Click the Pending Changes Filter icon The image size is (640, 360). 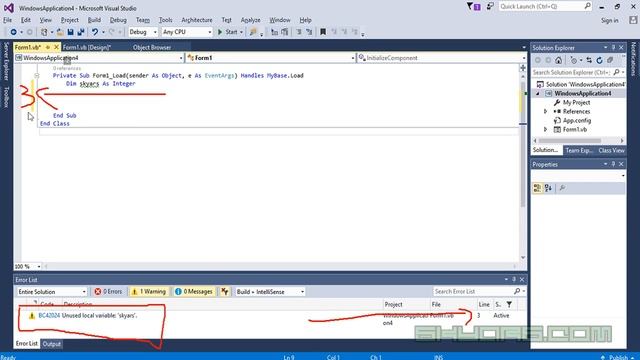pyautogui.click(x=574, y=60)
